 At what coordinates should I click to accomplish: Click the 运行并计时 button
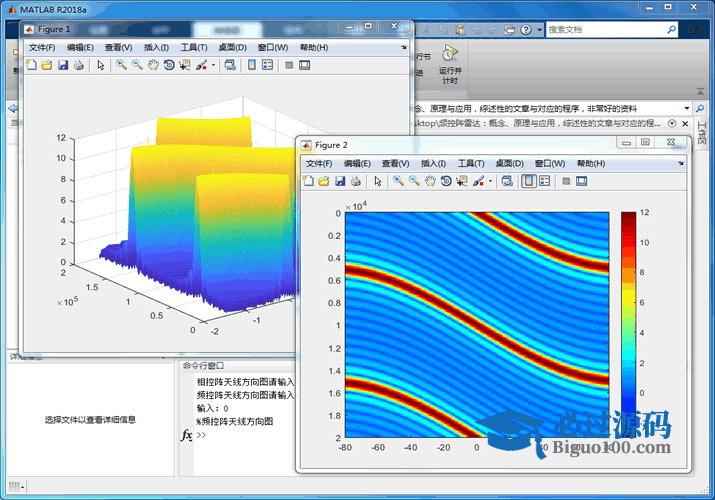[450, 62]
